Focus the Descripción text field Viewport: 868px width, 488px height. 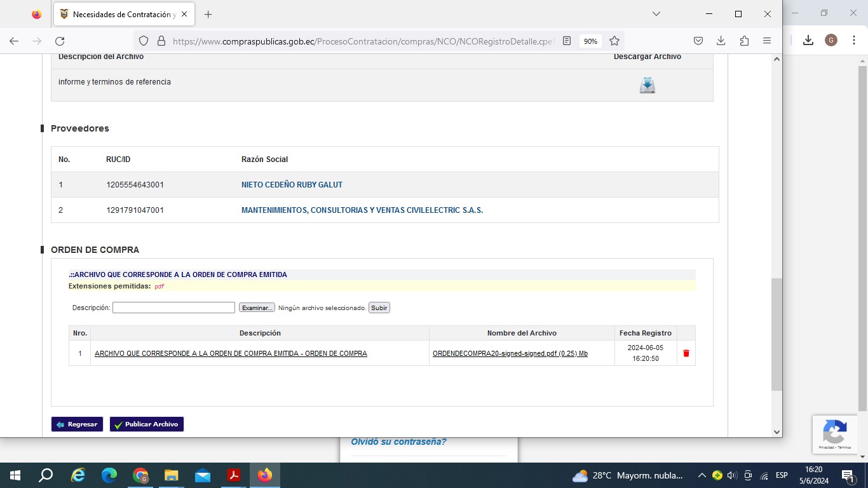tap(173, 308)
